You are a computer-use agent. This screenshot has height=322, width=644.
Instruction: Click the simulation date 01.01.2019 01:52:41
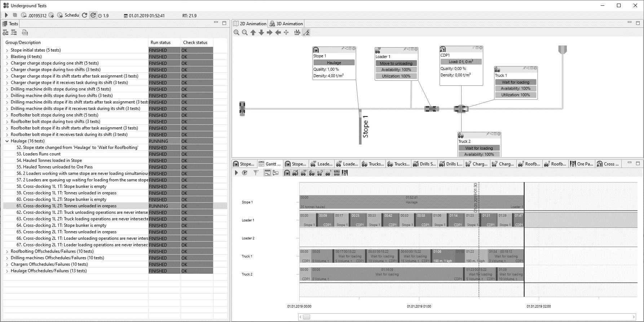[147, 16]
